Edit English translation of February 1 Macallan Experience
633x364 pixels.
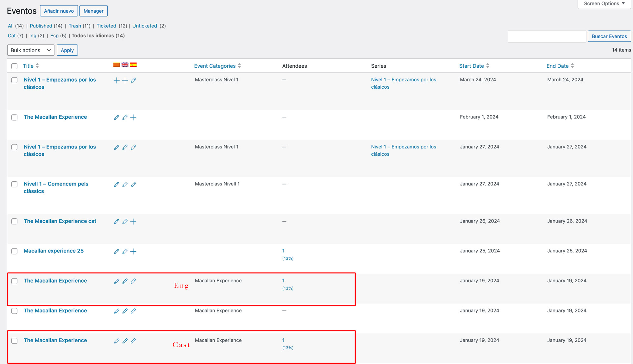click(x=125, y=117)
